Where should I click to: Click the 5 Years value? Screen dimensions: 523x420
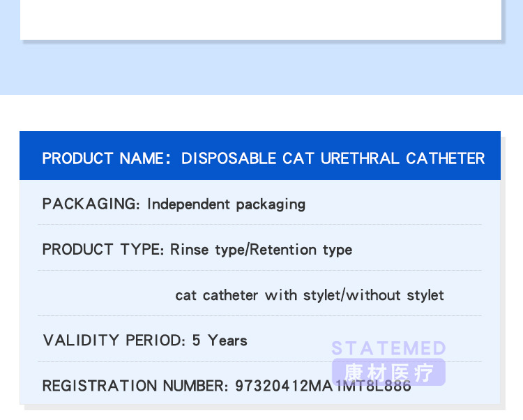pos(220,340)
